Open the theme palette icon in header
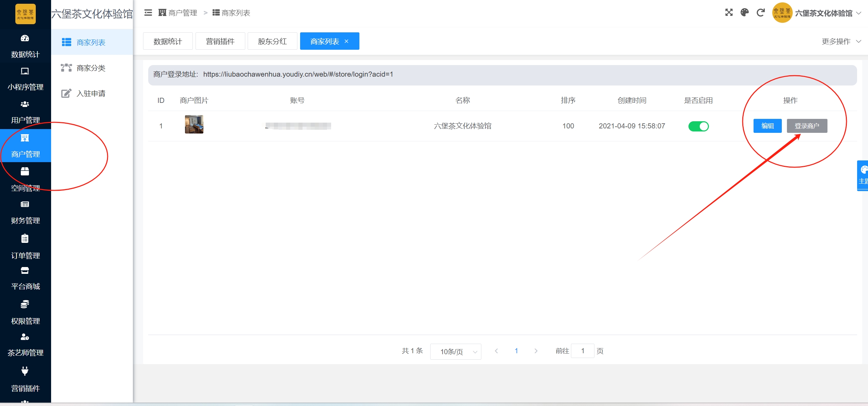The height and width of the screenshot is (406, 868). 745,13
